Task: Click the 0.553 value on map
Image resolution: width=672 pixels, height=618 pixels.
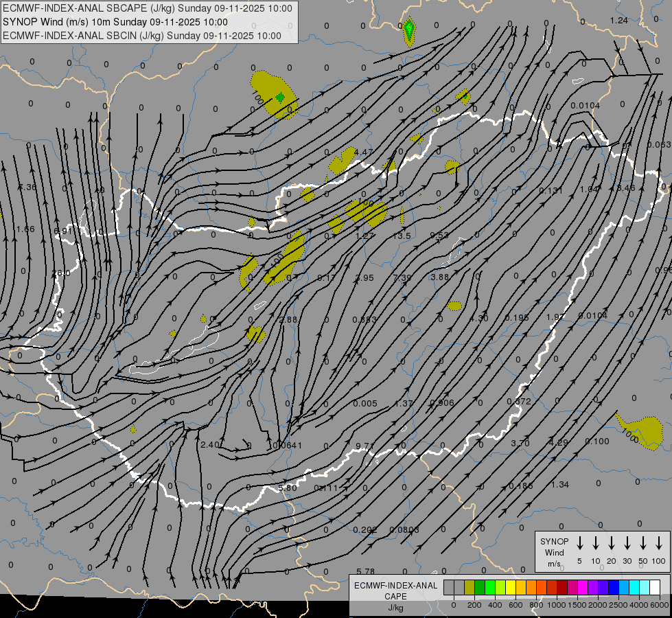Action: (364, 319)
